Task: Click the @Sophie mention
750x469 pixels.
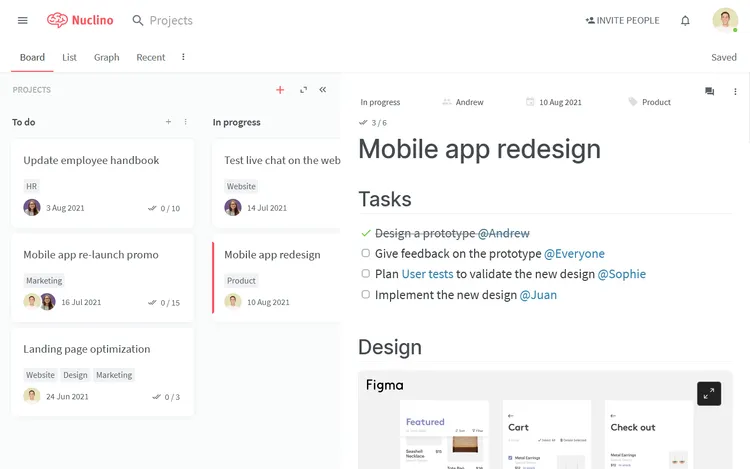Action: click(622, 274)
